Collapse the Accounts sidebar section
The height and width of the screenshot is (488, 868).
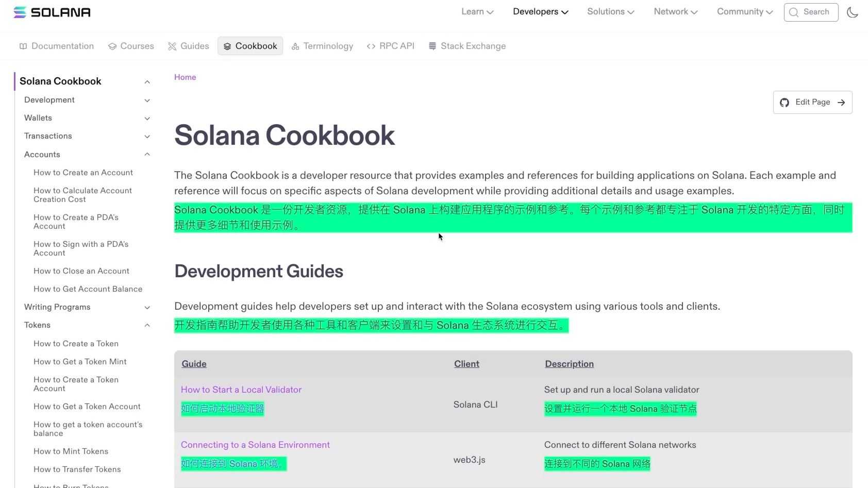(147, 155)
